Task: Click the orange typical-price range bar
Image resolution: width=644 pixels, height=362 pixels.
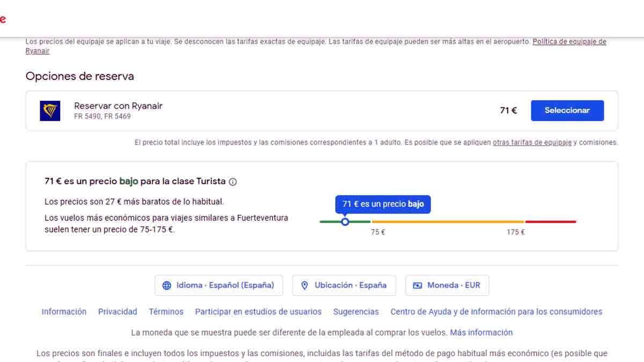Action: [448, 221]
